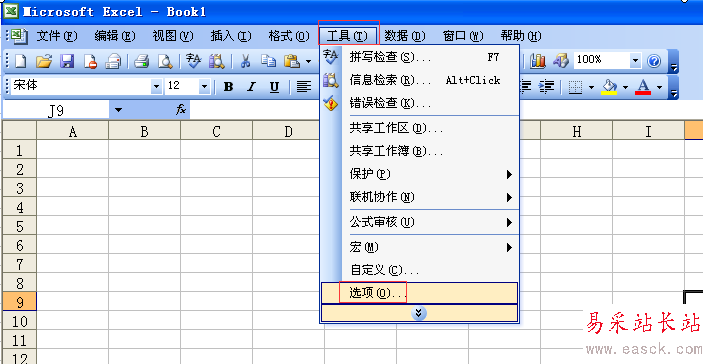
Task: Expand the 保护(P) submenu
Action: (420, 174)
